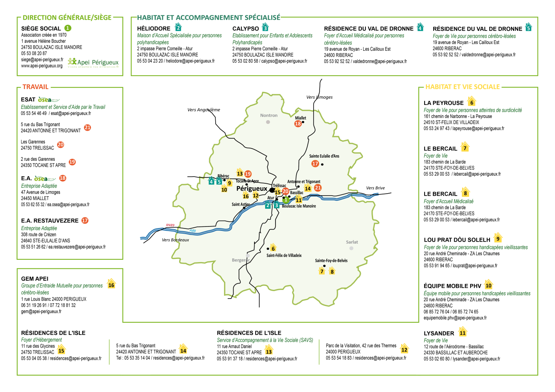Click the line containing lysander@apei-perigueux.fr
555x392 pixels.
tap(462, 359)
